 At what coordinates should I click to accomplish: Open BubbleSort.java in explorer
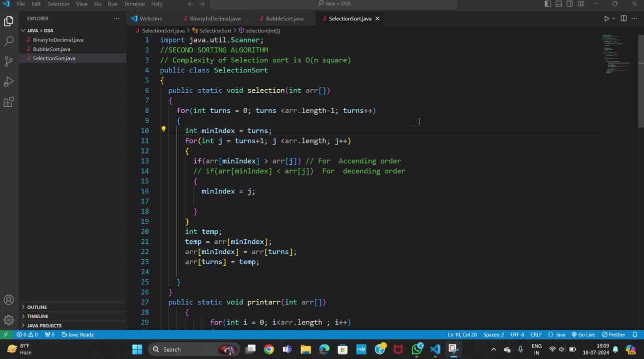[72, 49]
